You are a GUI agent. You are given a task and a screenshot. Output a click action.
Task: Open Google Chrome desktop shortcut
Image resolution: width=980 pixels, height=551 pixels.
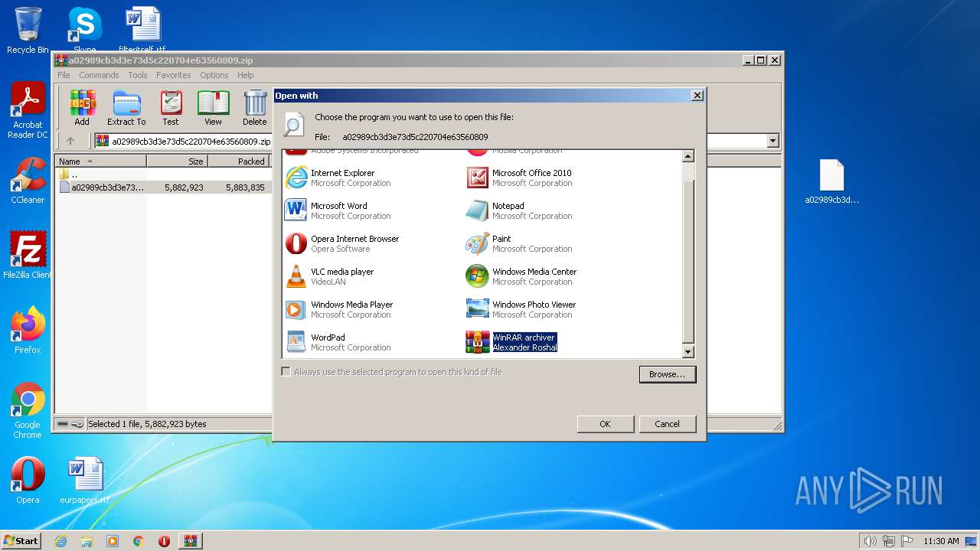[28, 411]
